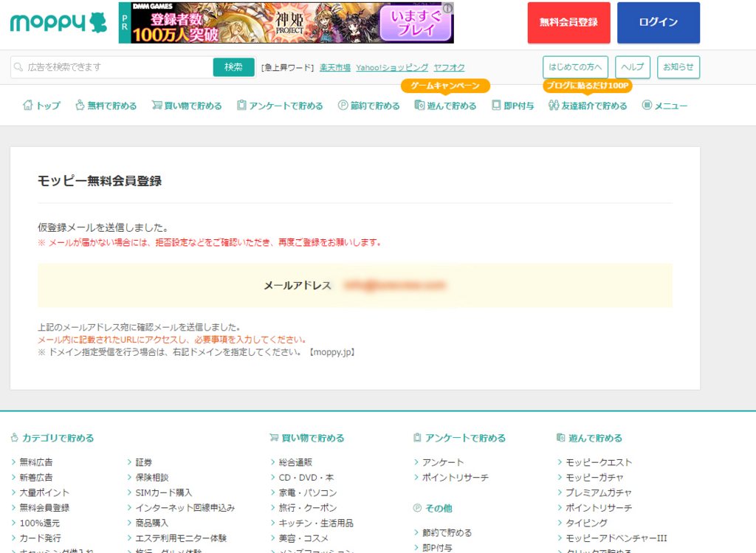756x553 pixels.
Task: Open 買い物で貯める nav menu item
Action: [187, 106]
